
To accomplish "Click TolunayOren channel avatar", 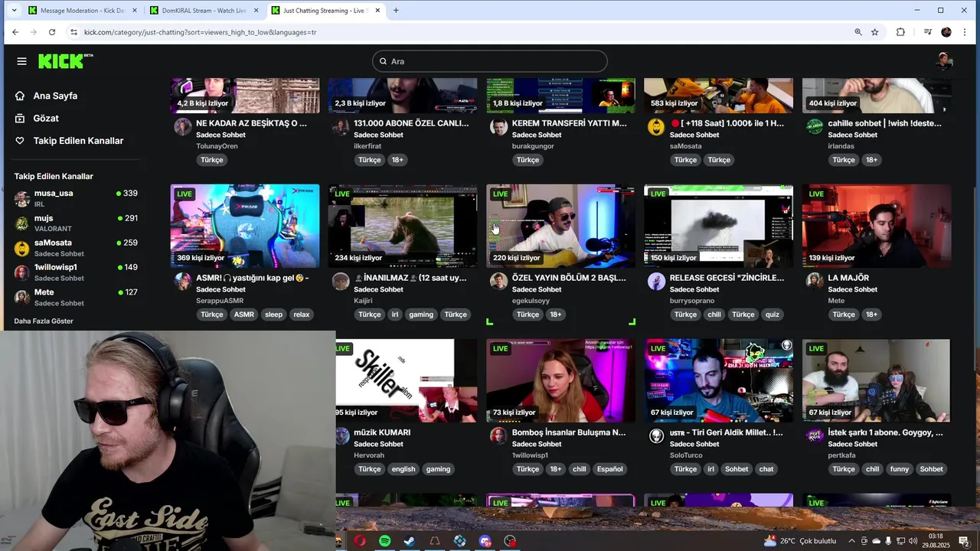I will click(182, 127).
